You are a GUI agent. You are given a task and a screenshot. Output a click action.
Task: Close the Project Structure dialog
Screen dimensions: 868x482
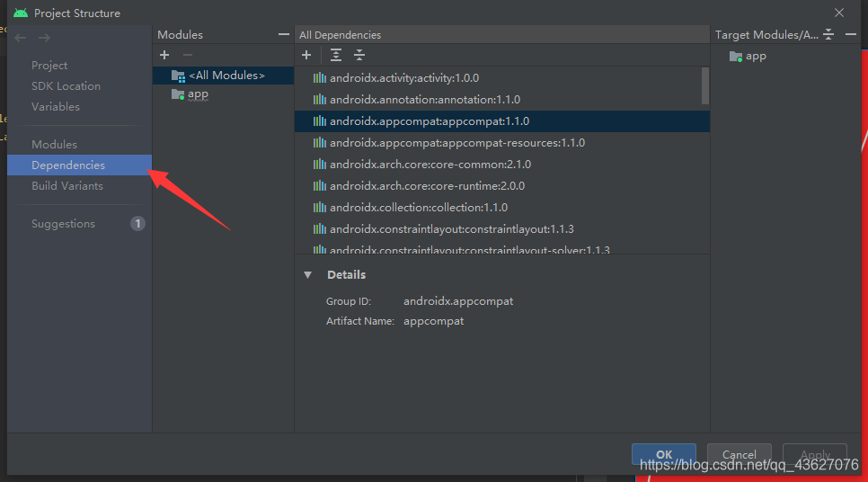[x=839, y=13]
